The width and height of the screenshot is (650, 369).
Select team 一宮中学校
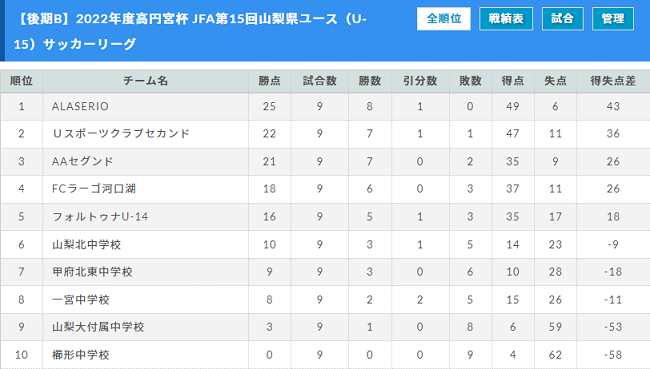pos(80,299)
